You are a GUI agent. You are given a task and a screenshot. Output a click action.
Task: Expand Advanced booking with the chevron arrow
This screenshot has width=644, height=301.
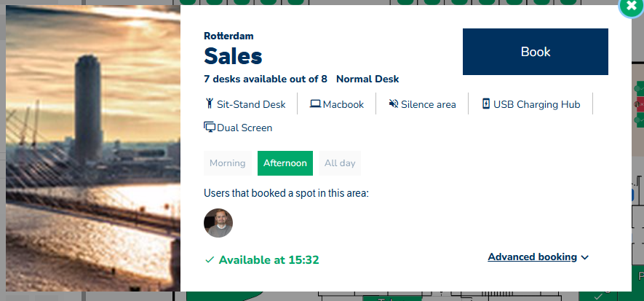(x=585, y=257)
